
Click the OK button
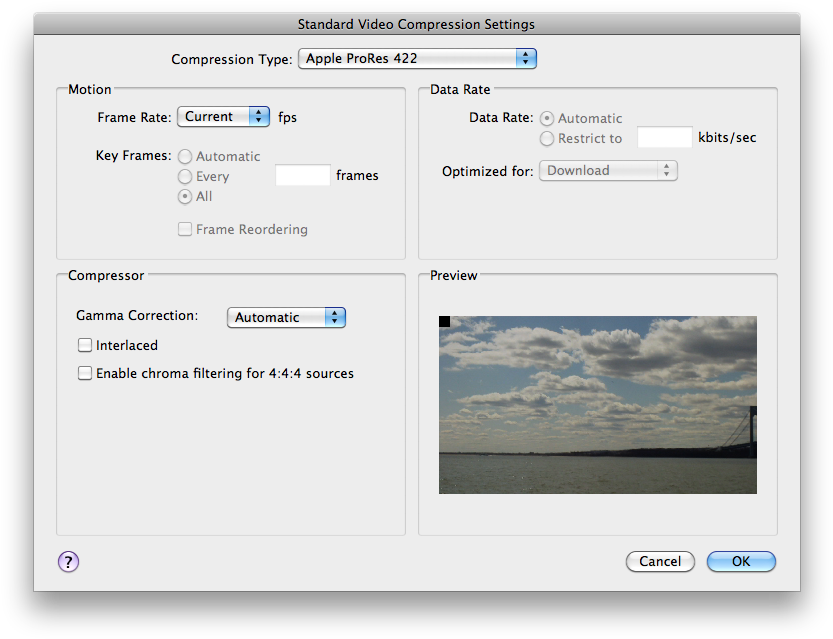coord(741,561)
